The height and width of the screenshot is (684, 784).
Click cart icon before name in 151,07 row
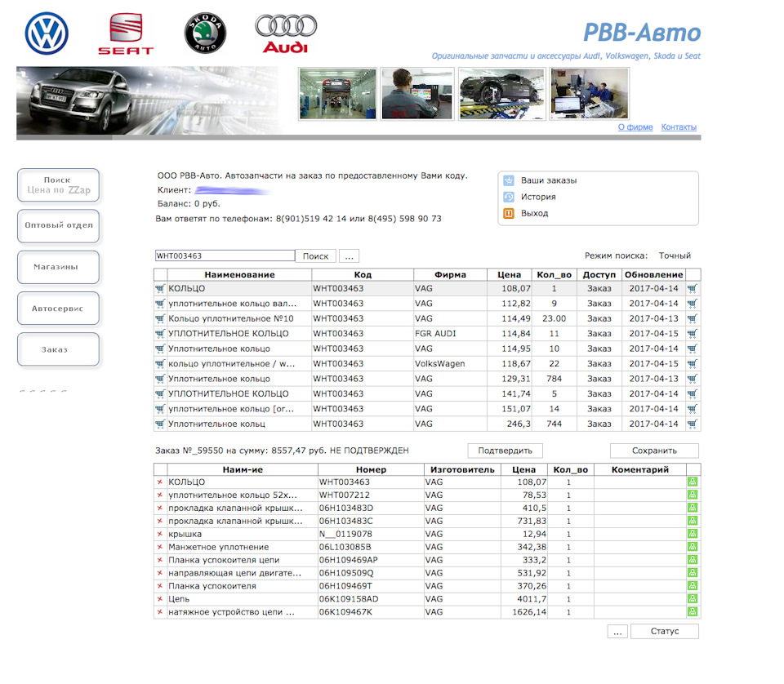160,409
